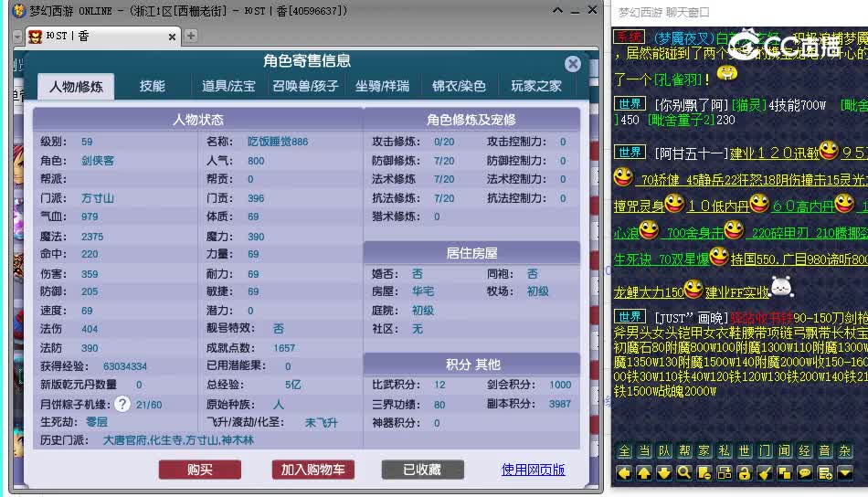The image size is (868, 497).
Task: Click the 生死决 70双星爆 chat link
Action: tap(662, 259)
